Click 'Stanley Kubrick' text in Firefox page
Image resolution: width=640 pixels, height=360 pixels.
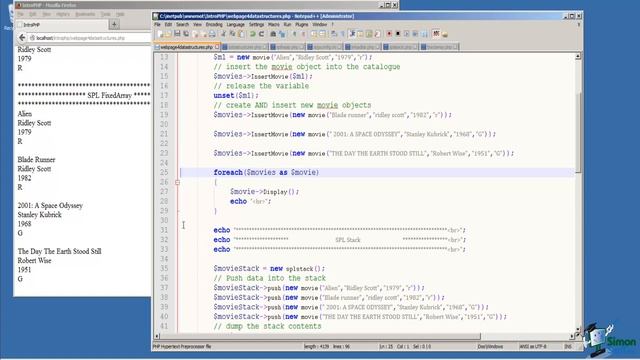coord(40,214)
